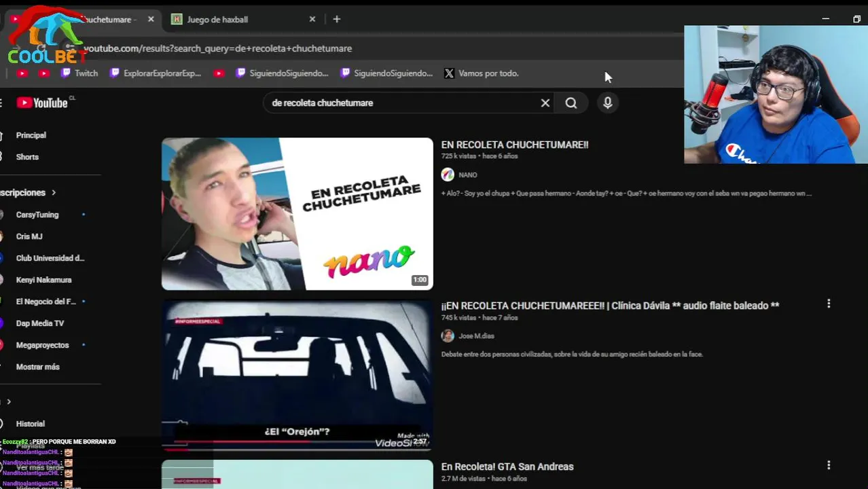868x489 pixels.
Task: Open the Clínica Dávila audio flaite title
Action: [610, 306]
